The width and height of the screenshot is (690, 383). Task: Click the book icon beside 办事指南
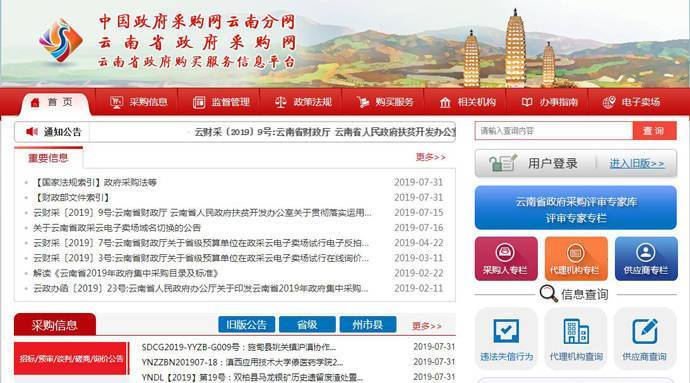pos(527,103)
